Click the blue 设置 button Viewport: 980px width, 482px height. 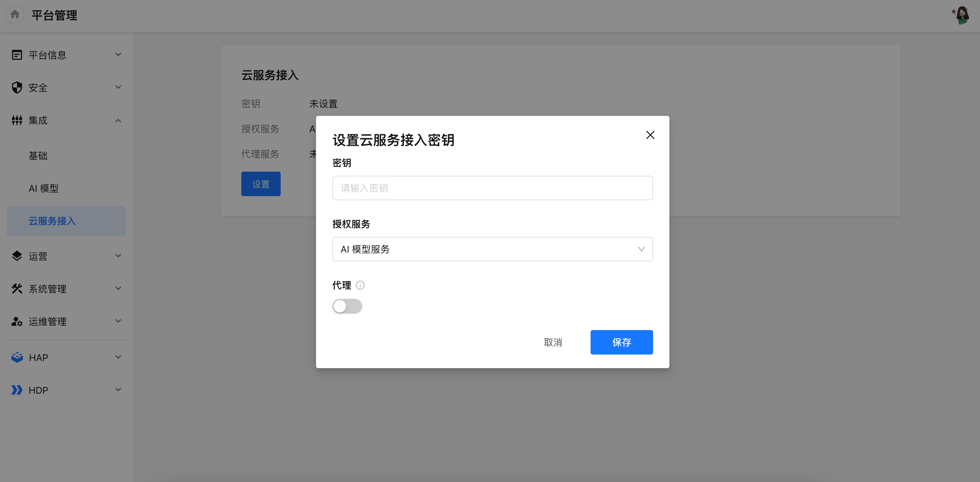point(261,184)
